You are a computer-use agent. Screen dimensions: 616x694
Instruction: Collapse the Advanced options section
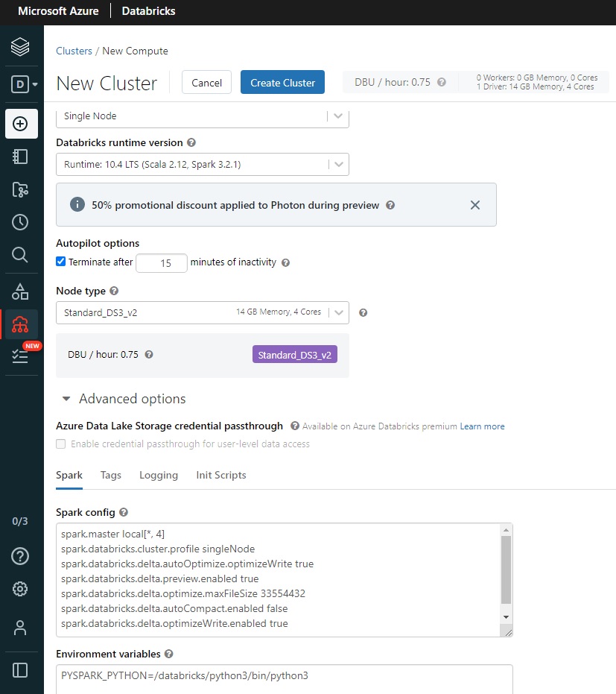click(68, 399)
